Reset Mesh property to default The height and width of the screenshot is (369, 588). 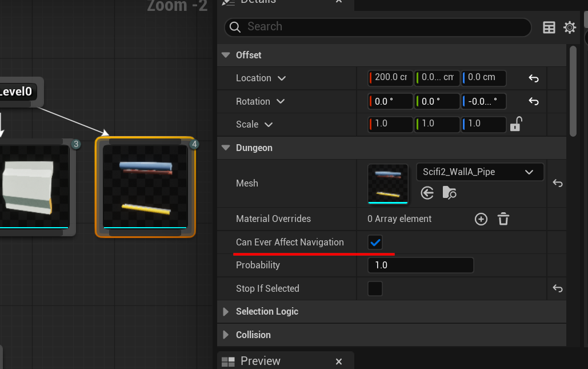point(558,184)
